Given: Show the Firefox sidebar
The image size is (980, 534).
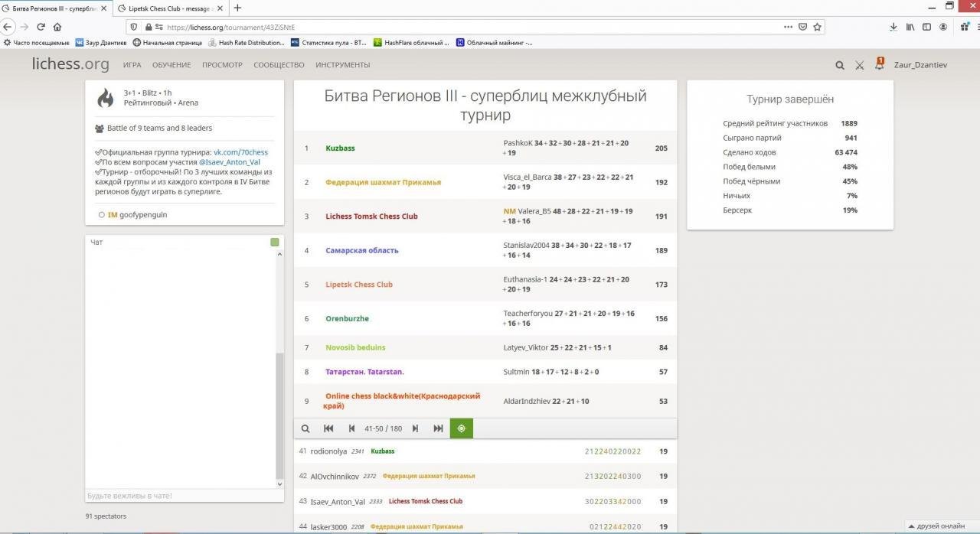Looking at the screenshot, I should pyautogui.click(x=926, y=27).
